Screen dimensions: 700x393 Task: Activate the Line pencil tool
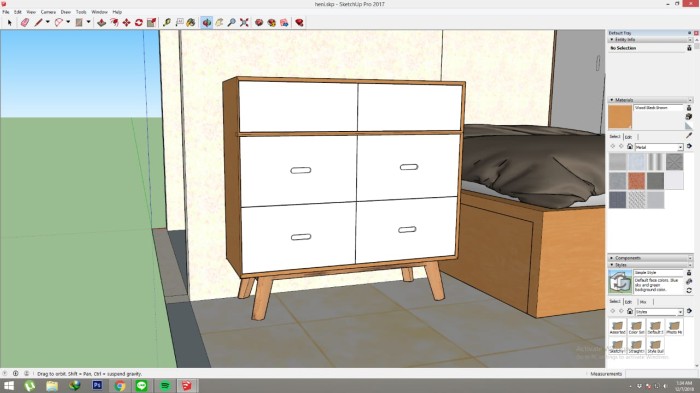tap(38, 22)
